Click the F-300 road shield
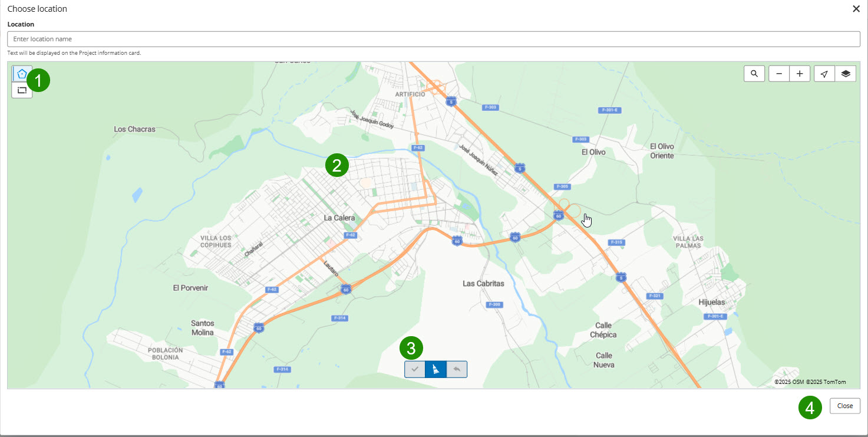The image size is (868, 437). click(x=494, y=305)
